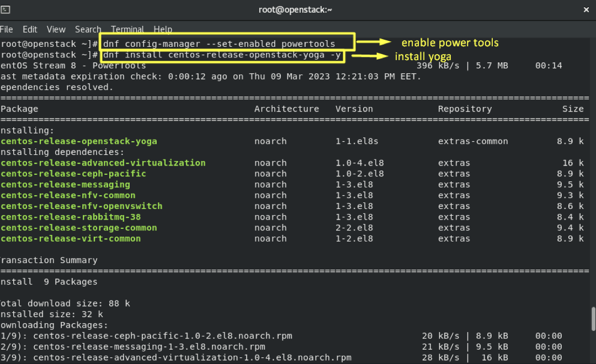Click version '1-1.el8s' in the table
The image size is (596, 364).
point(357,141)
